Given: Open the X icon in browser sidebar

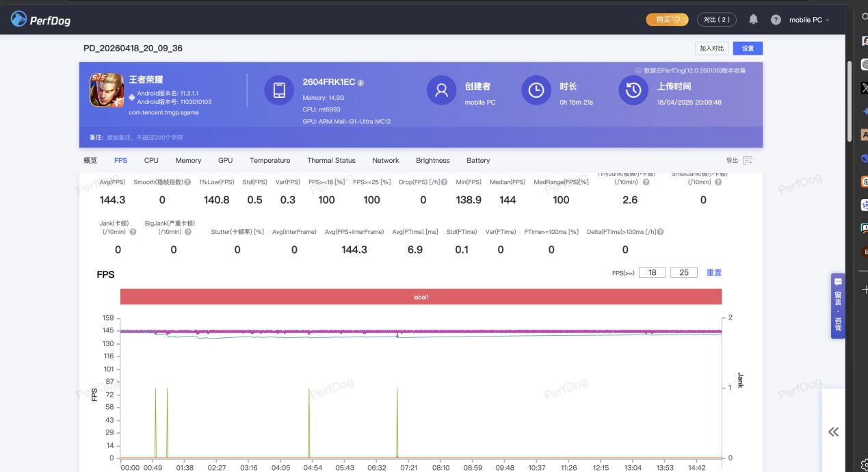Looking at the screenshot, I should [x=865, y=88].
